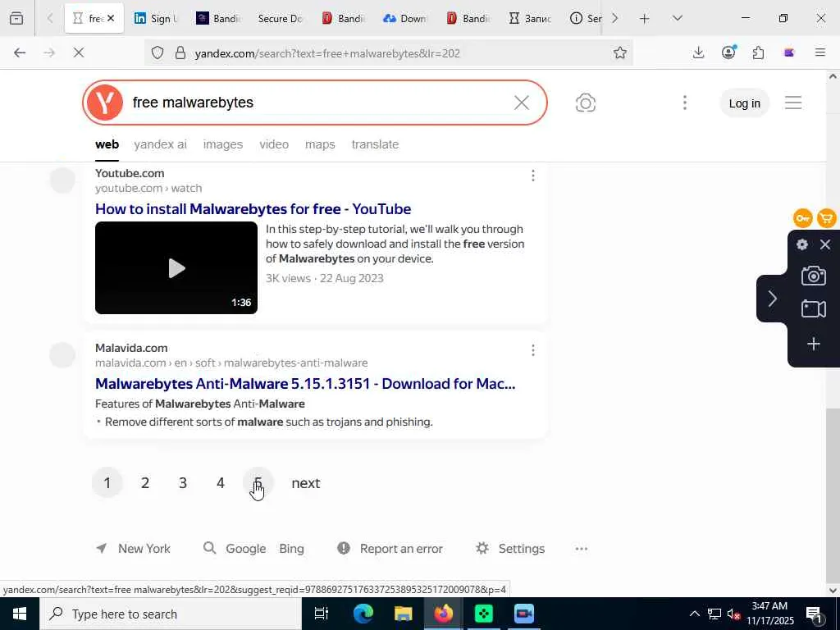Open image search camera icon
The width and height of the screenshot is (840, 630).
[585, 103]
